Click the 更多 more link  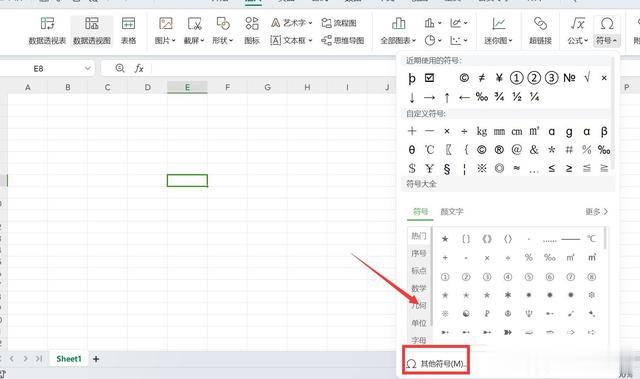[x=597, y=212]
